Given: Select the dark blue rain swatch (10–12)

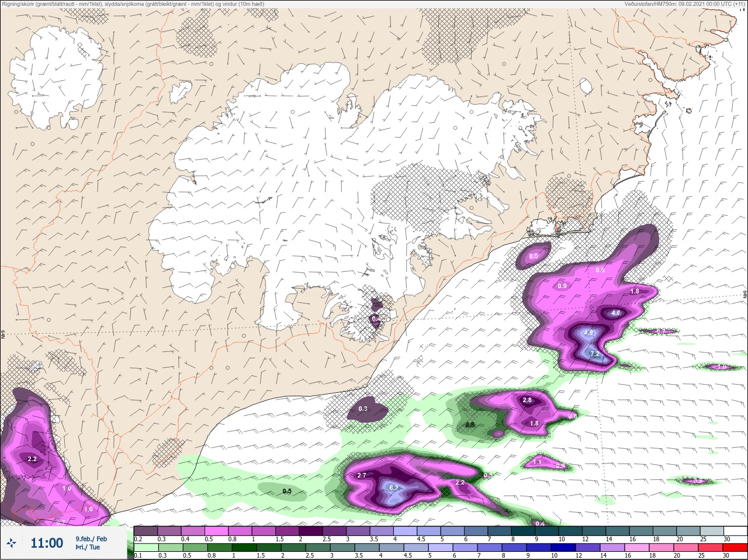Looking at the screenshot, I should [563, 548].
